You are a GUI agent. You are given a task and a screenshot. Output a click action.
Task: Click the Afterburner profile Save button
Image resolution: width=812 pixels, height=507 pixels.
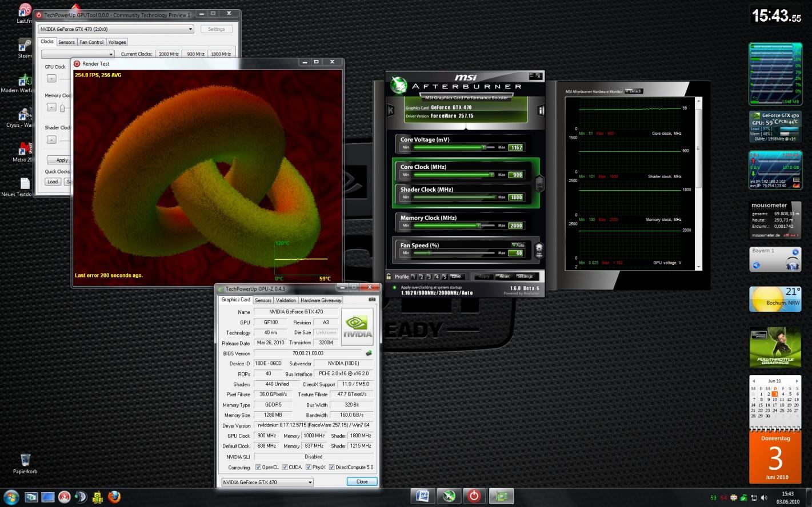[455, 276]
